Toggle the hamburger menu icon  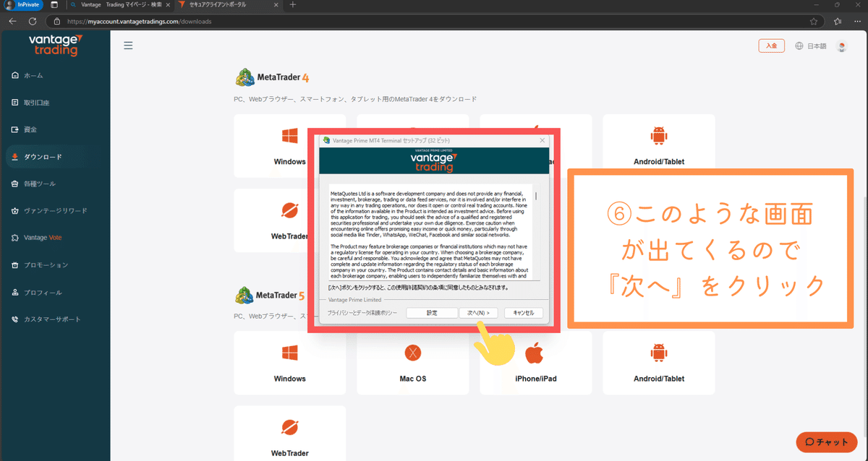[128, 46]
